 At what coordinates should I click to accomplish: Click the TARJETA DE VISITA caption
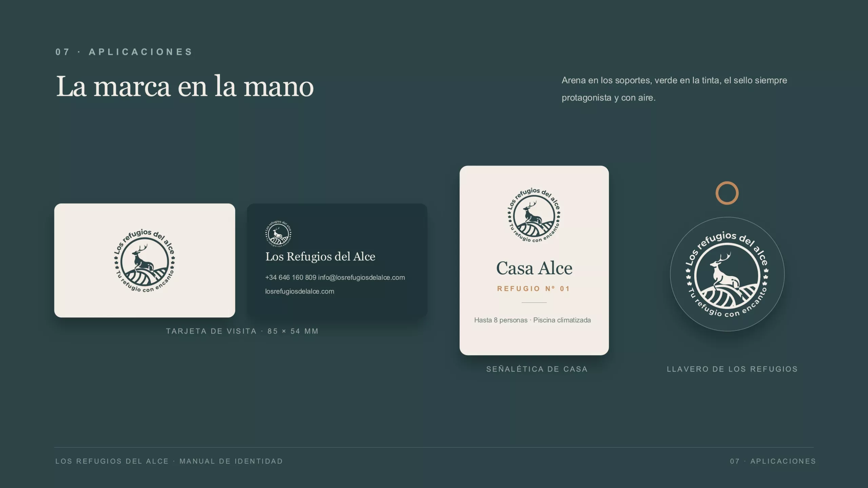[242, 331]
